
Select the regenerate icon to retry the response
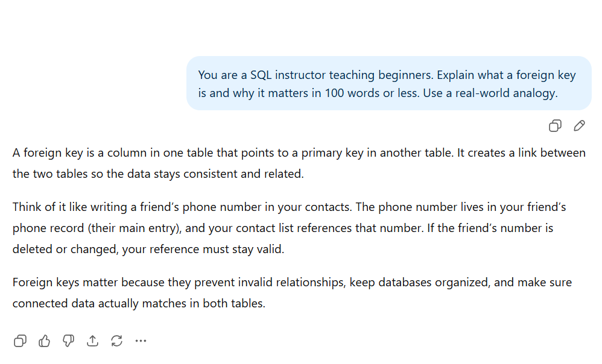[x=116, y=340]
